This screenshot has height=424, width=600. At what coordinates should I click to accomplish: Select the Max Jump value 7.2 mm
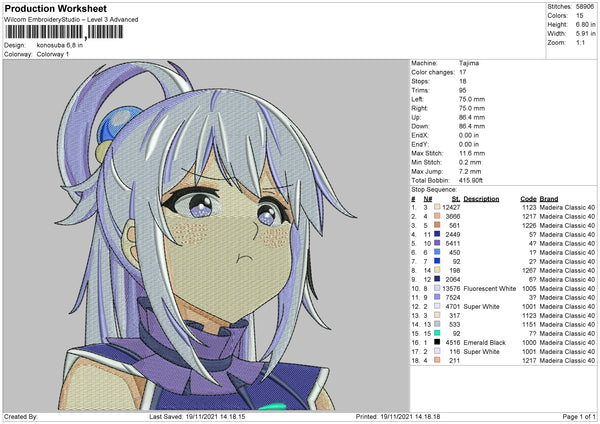pos(470,171)
